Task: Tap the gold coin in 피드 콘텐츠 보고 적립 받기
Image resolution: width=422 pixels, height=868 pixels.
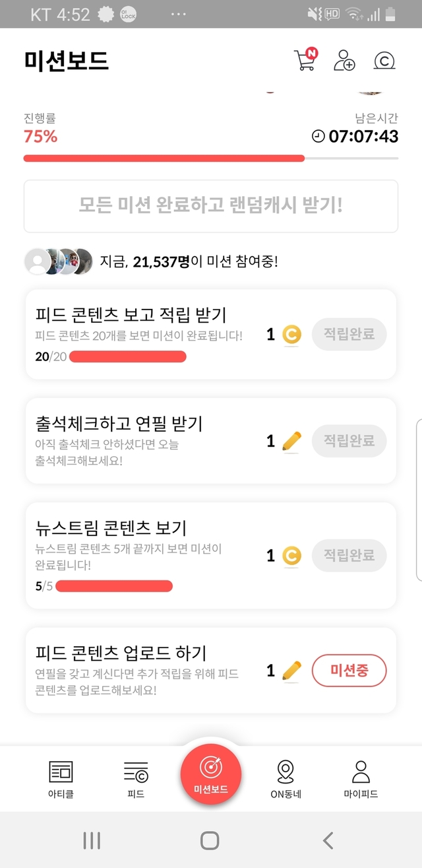Action: click(x=291, y=335)
